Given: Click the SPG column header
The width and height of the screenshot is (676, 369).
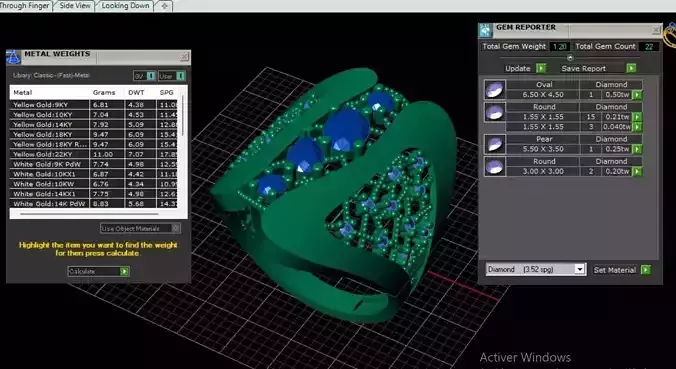Looking at the screenshot, I should coord(166,92).
